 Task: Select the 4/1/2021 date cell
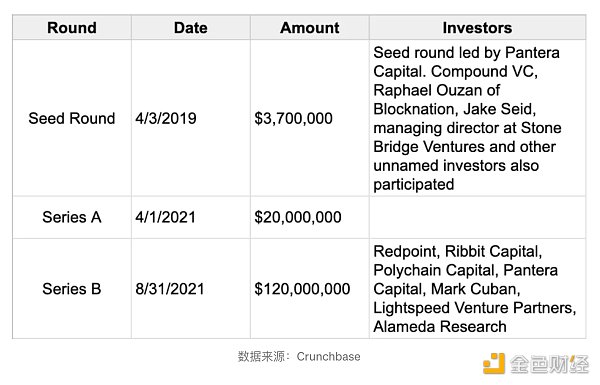tap(191, 217)
